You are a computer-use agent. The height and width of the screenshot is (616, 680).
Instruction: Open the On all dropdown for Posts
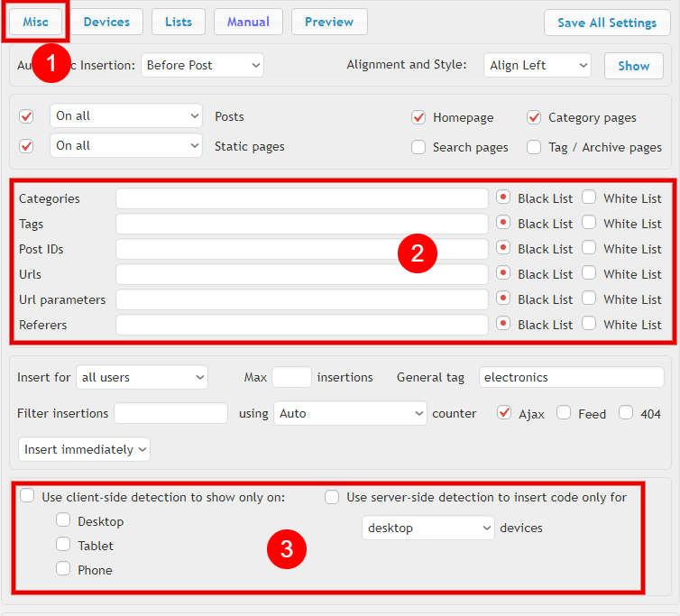[x=126, y=115]
